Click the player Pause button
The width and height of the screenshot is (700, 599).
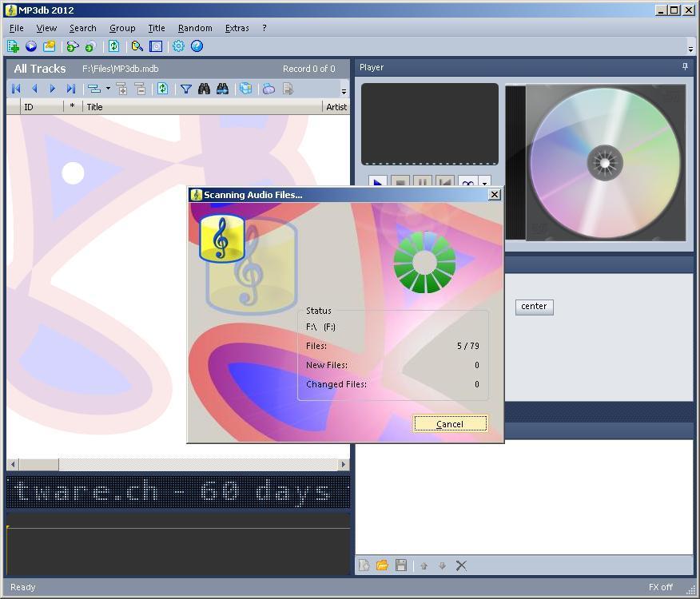point(423,180)
